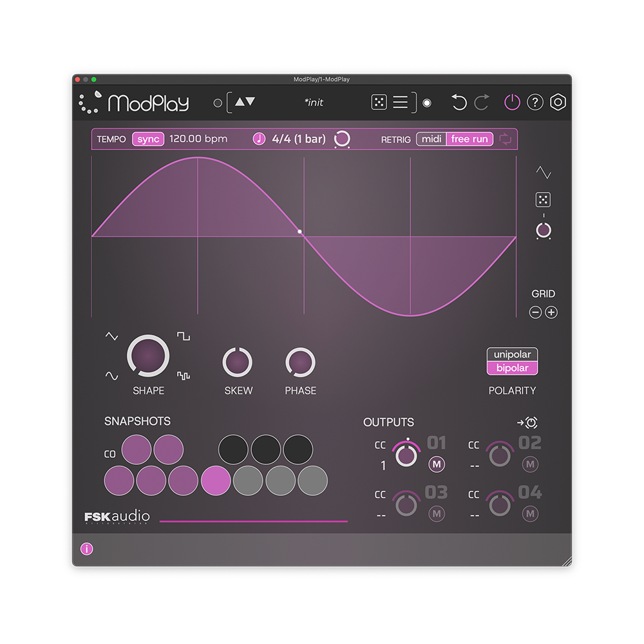
Task: Open the hexagon settings icon
Action: [558, 102]
